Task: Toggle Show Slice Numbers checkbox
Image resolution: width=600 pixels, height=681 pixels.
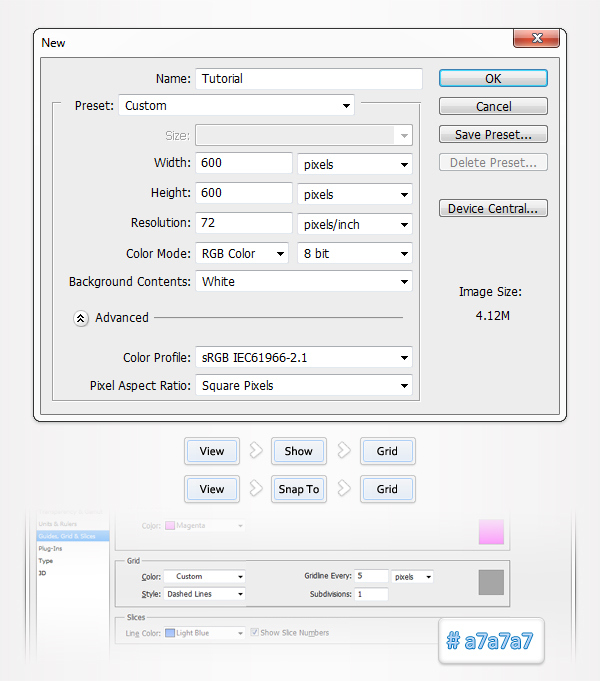Action: tap(258, 633)
